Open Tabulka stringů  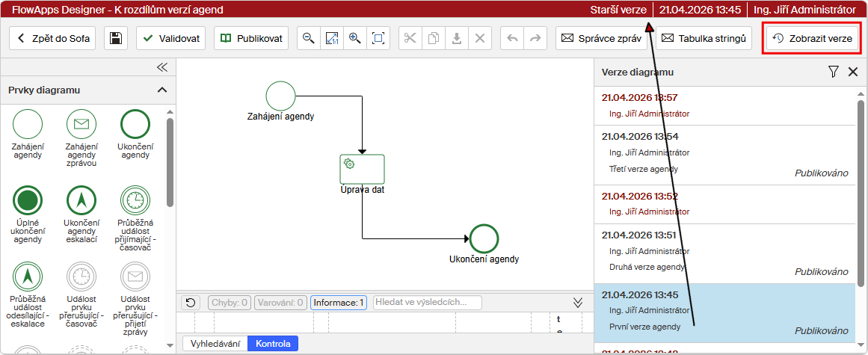pos(704,38)
